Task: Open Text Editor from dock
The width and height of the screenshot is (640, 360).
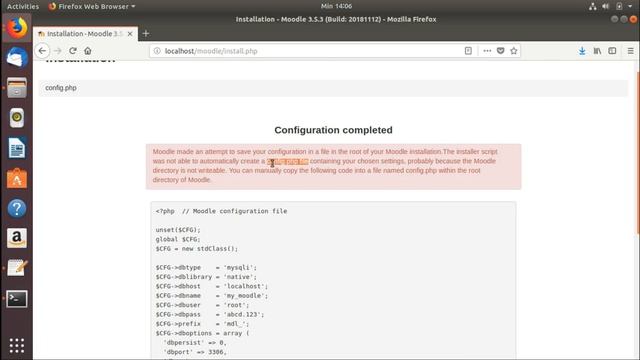Action: pos(17,268)
